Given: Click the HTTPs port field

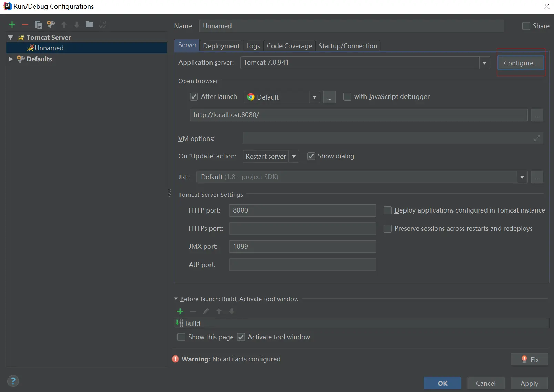Looking at the screenshot, I should 302,228.
